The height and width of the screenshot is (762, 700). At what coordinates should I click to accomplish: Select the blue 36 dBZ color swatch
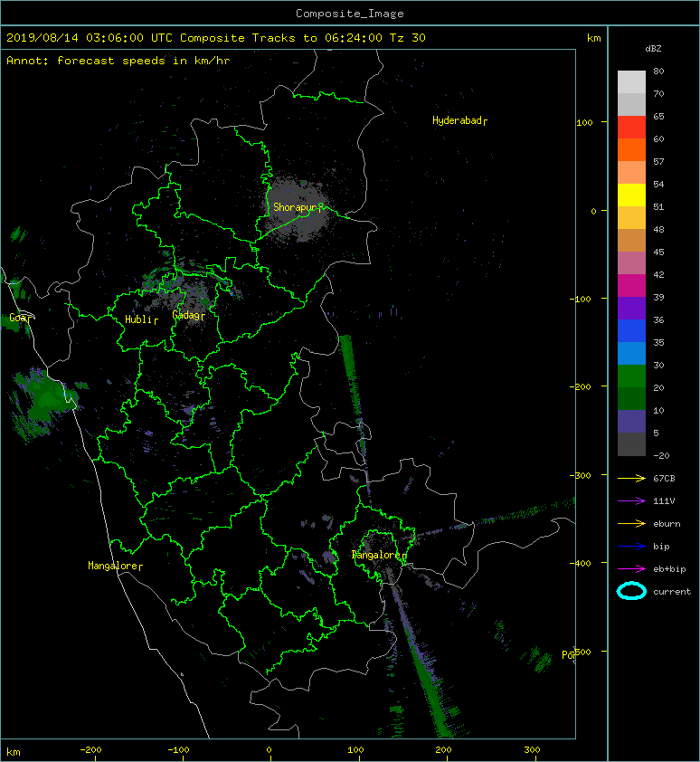pos(631,330)
